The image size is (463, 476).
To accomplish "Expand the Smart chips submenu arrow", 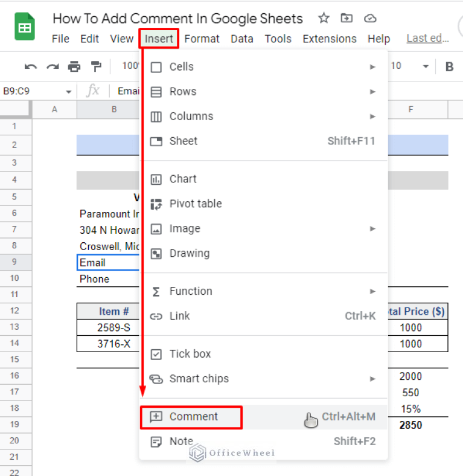I will point(372,379).
